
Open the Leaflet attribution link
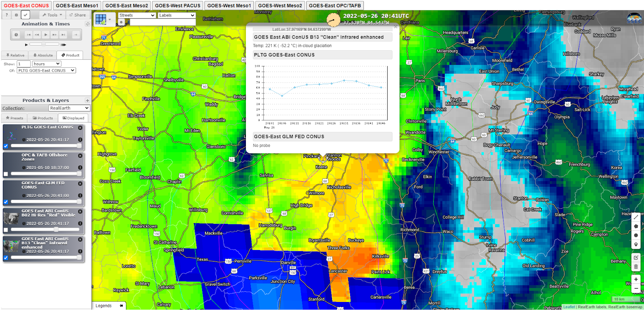[569, 307]
